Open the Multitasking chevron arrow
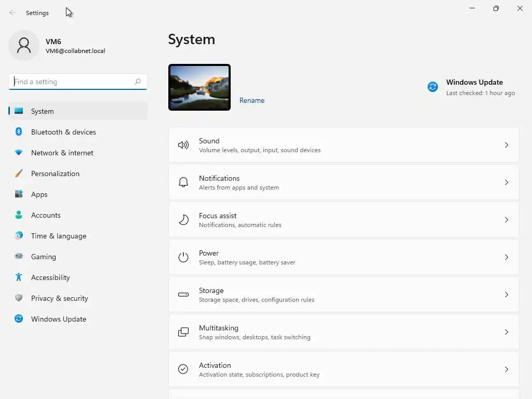 point(507,332)
